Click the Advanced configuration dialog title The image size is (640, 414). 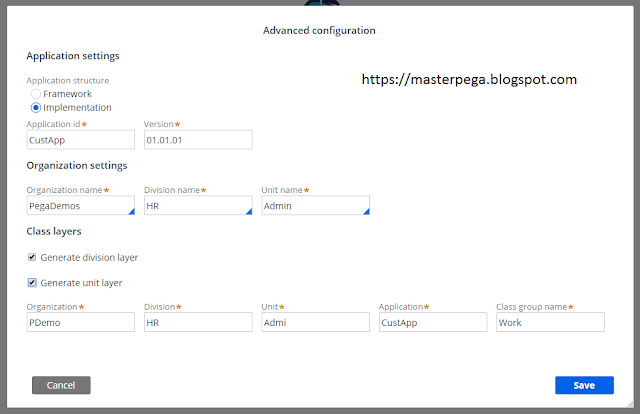(x=319, y=31)
